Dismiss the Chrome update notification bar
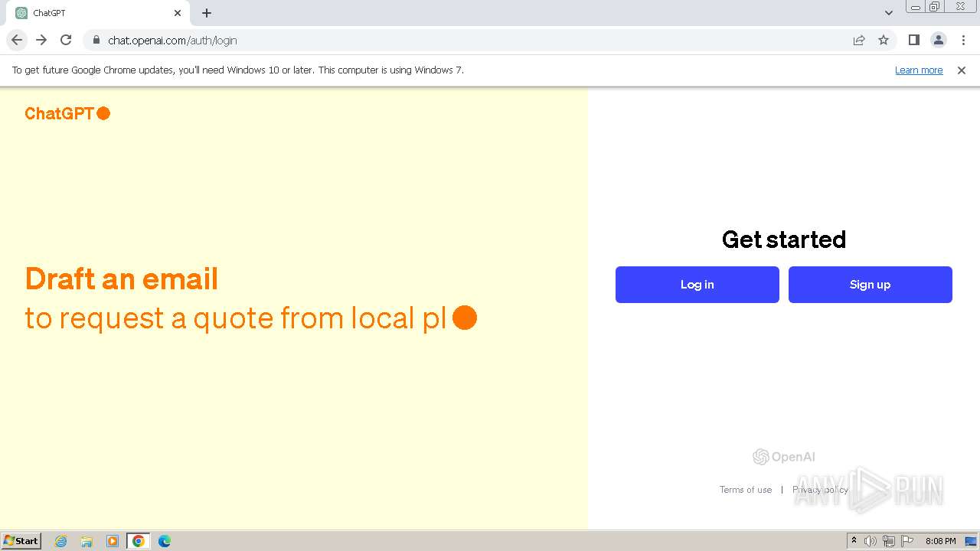Screen dimensions: 980x551 (x=962, y=70)
